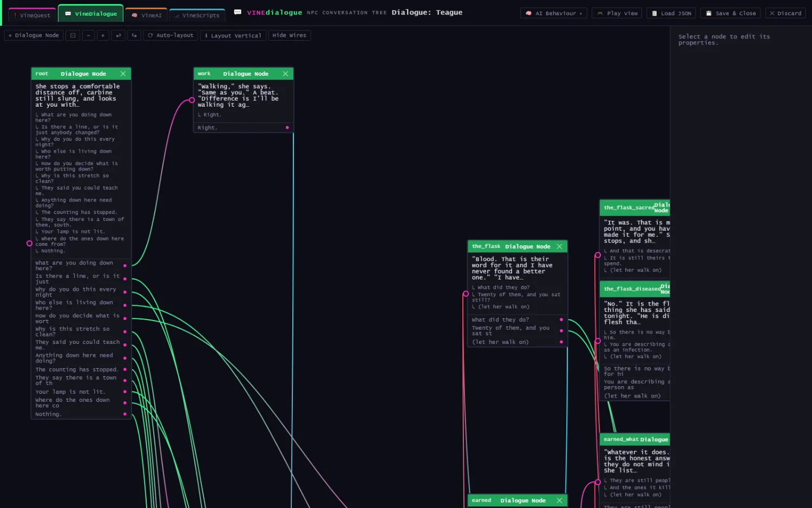Click output port for 'How do you decide what is wort'
The width and height of the screenshot is (812, 508).
tap(125, 318)
